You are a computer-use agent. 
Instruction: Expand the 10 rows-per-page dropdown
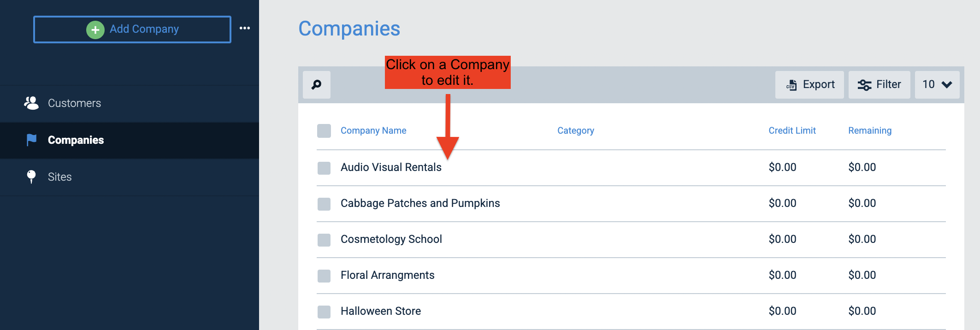(x=937, y=85)
